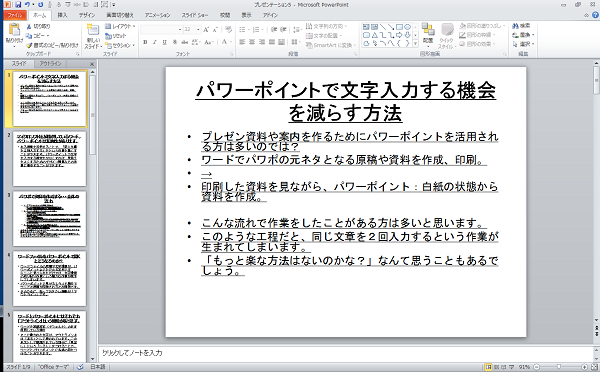Click the Save icon in quick access toolbar
600x372 pixels.
pyautogui.click(x=18, y=5)
